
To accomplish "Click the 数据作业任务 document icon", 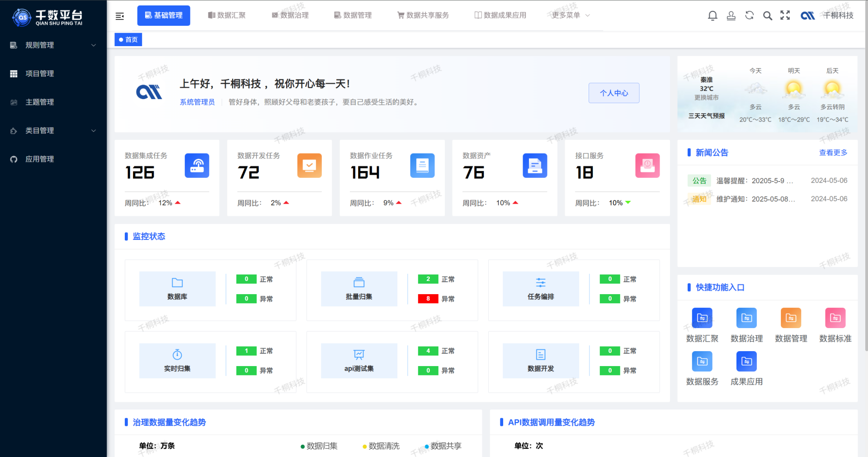I will 422,166.
